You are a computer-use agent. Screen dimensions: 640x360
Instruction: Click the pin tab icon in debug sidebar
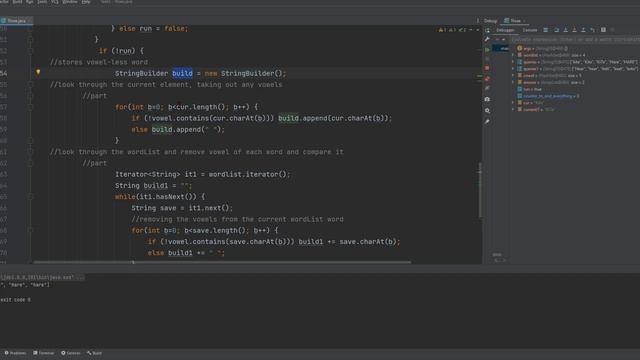(x=487, y=121)
